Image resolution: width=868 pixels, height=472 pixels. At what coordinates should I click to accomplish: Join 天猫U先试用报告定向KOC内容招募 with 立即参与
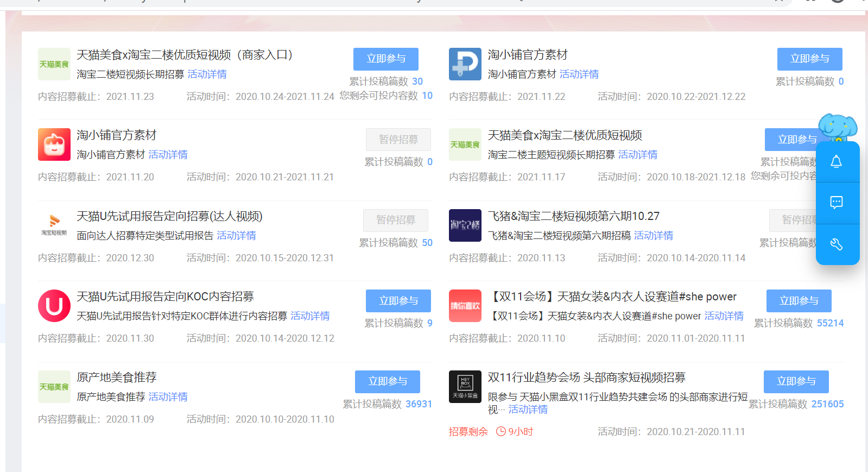tap(398, 301)
